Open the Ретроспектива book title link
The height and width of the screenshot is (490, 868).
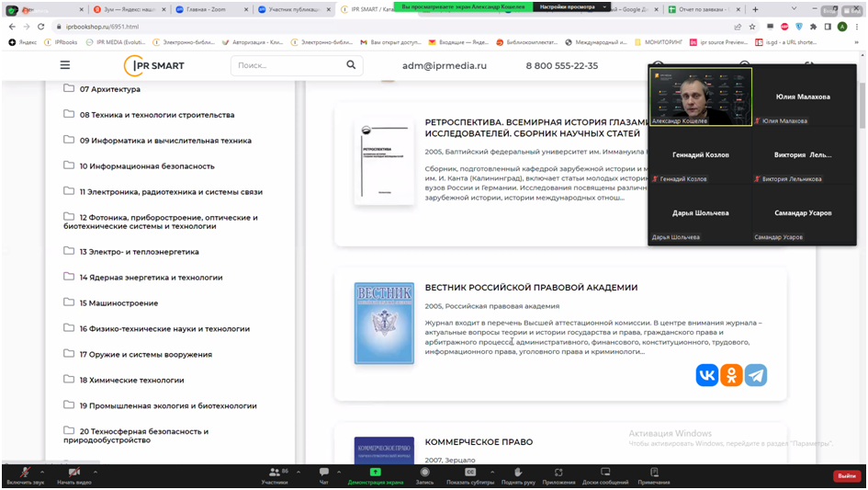tap(535, 128)
